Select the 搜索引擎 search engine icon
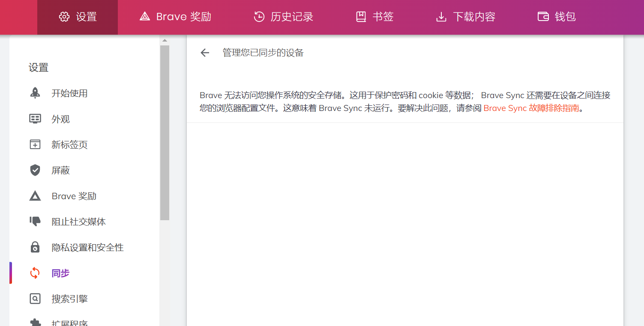 tap(35, 299)
